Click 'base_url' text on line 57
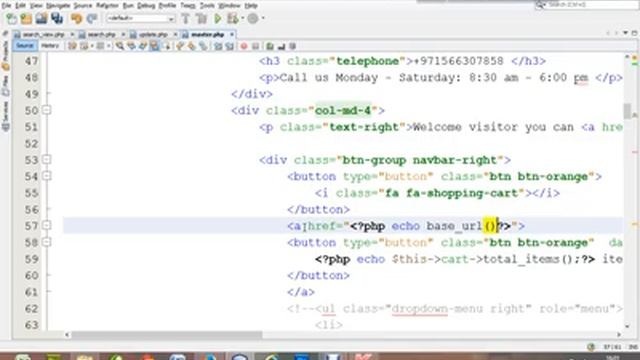The height and width of the screenshot is (360, 640). 454,226
